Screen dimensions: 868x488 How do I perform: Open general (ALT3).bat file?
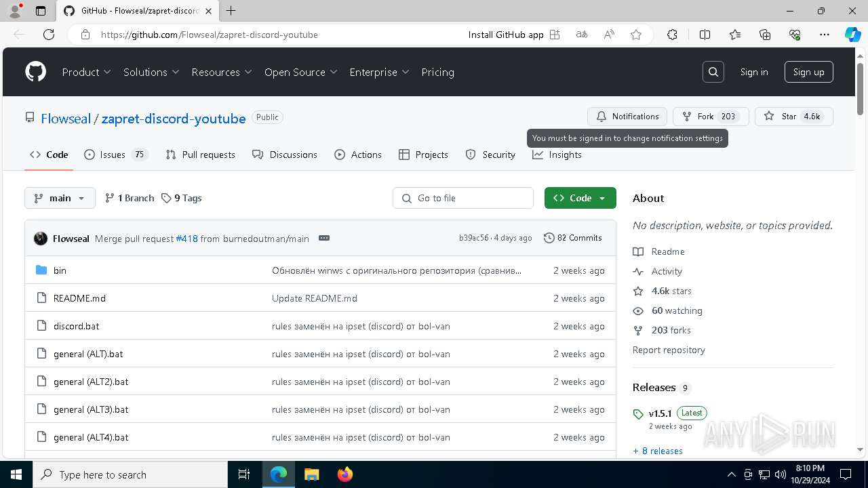pyautogui.click(x=91, y=409)
